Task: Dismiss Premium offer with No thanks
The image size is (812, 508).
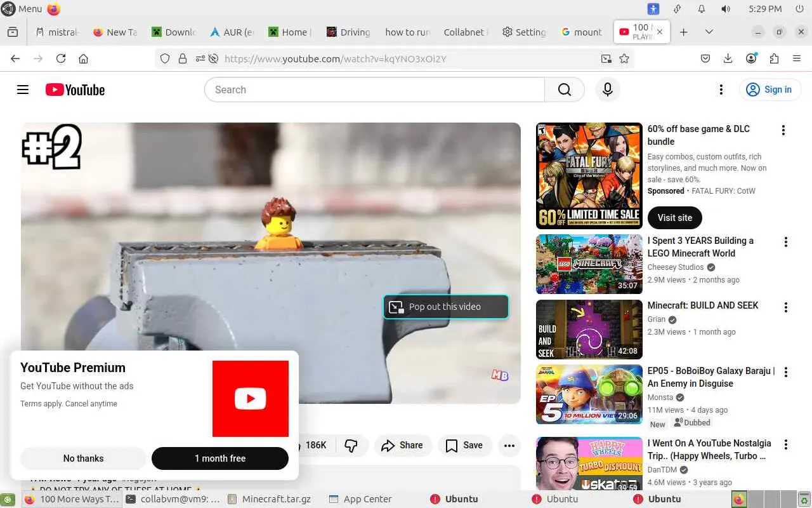Action: coord(83,458)
